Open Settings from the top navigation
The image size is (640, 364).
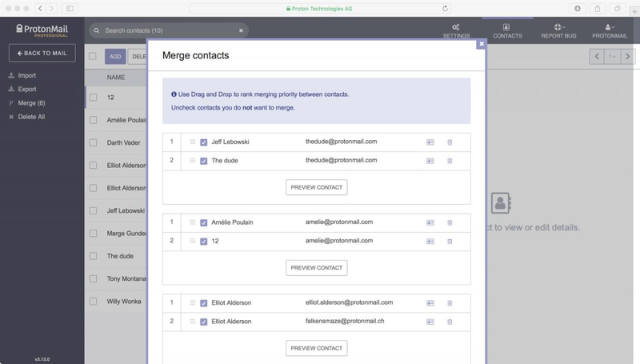coord(456,30)
